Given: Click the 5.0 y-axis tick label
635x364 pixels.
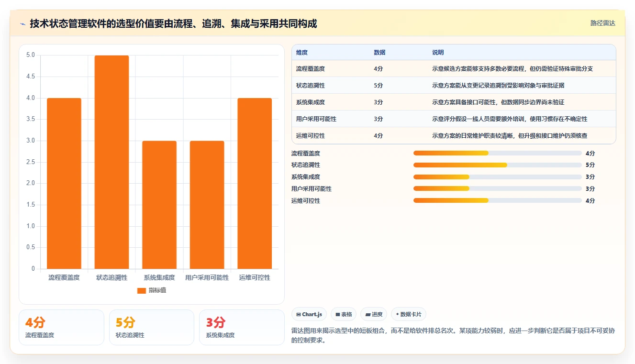Looking at the screenshot, I should pos(30,55).
